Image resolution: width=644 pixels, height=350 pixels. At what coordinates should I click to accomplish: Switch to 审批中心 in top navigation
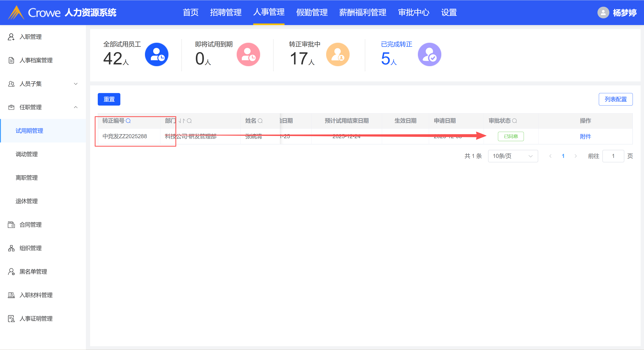[414, 13]
